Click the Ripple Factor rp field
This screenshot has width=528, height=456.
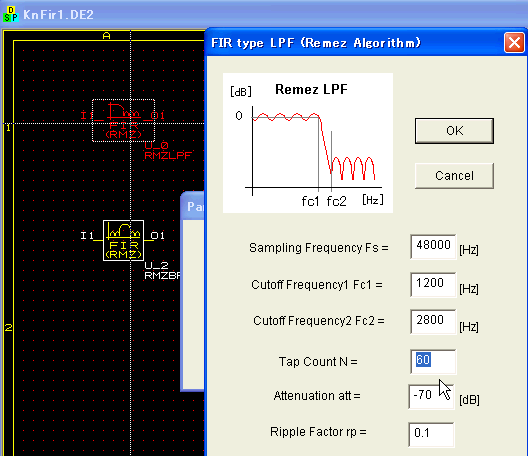coord(431,434)
